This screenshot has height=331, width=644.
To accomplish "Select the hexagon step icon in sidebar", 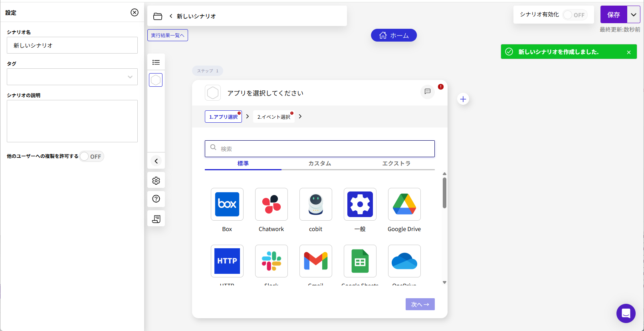I will tap(156, 80).
